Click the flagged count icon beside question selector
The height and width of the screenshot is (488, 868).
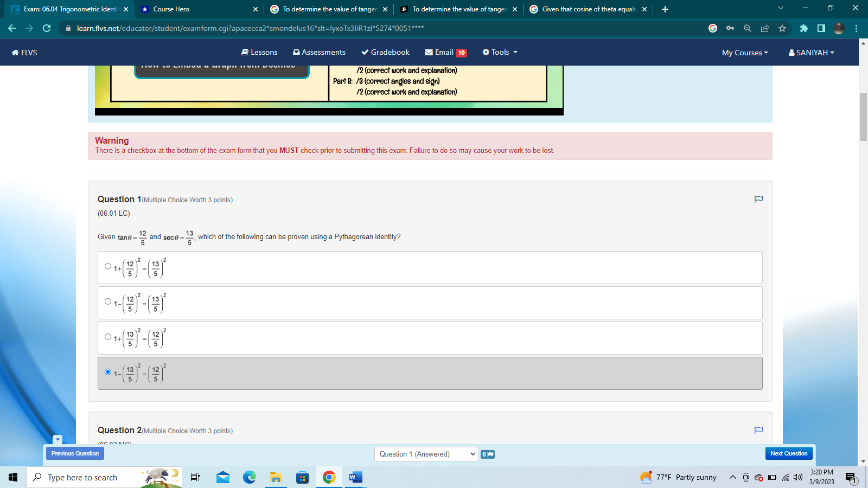[487, 454]
